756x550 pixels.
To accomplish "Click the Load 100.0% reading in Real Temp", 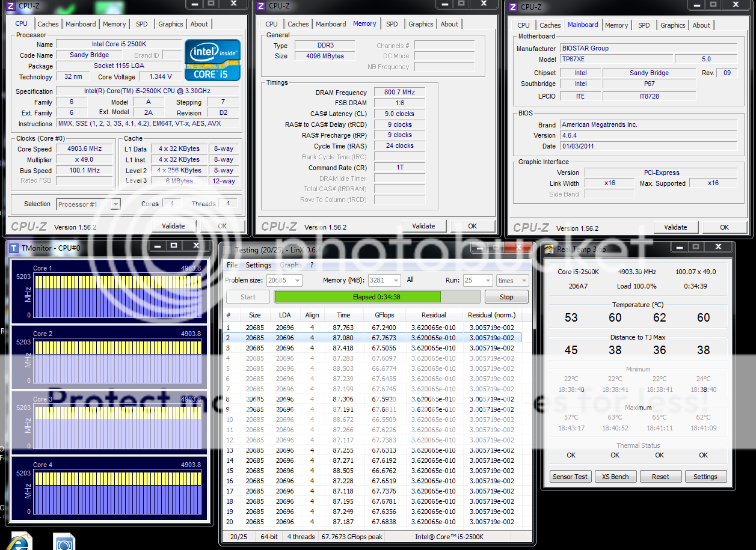I will pos(636,286).
